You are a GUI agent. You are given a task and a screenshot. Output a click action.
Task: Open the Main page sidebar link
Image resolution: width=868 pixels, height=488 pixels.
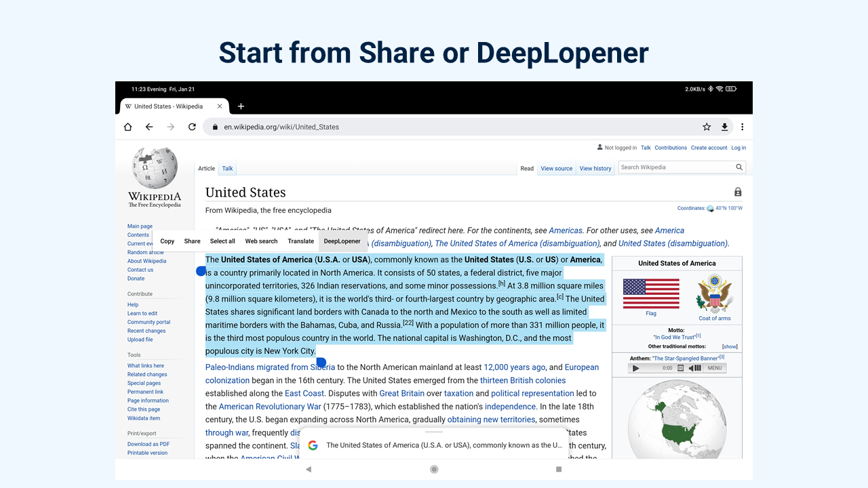click(140, 226)
